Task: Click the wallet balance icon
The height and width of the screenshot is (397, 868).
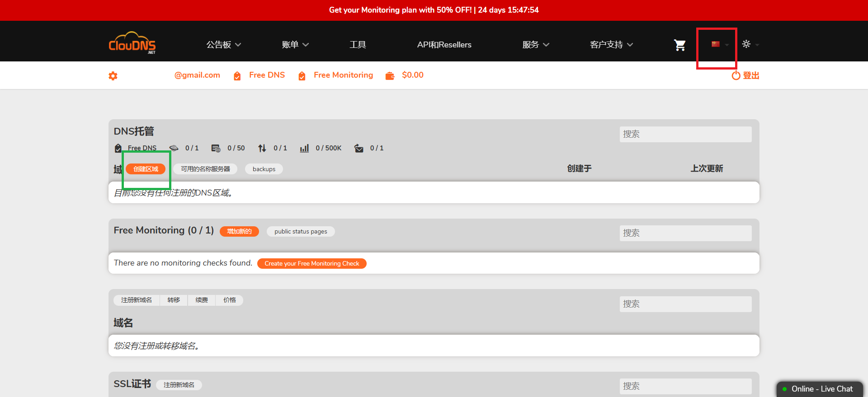Action: 390,76
